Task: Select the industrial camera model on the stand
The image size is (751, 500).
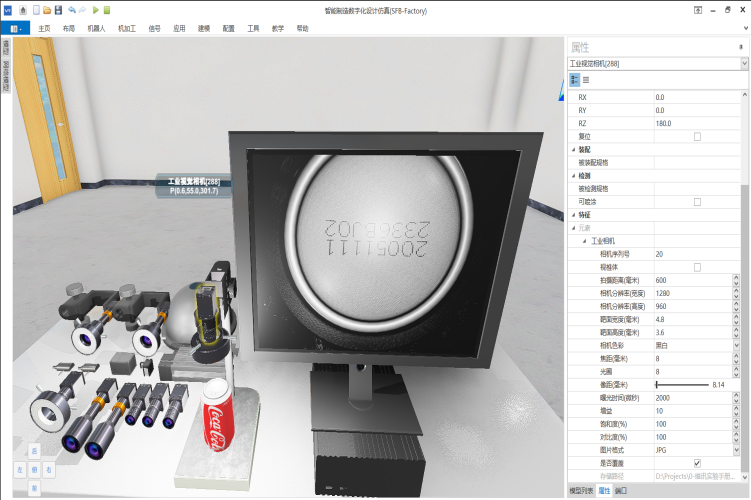Action: [x=208, y=314]
